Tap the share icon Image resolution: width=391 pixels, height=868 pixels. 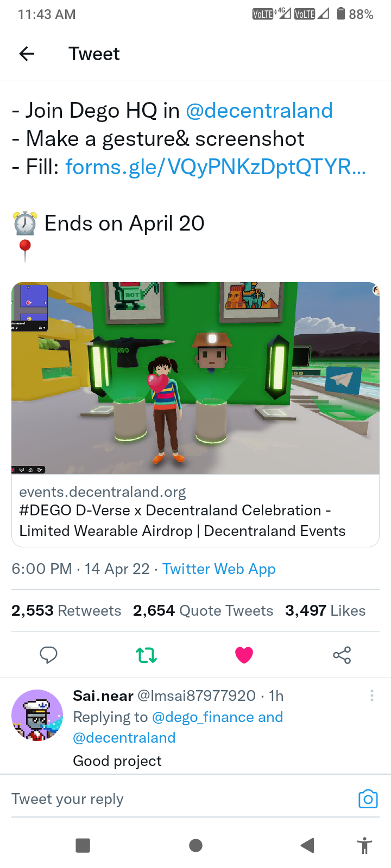pyautogui.click(x=342, y=655)
